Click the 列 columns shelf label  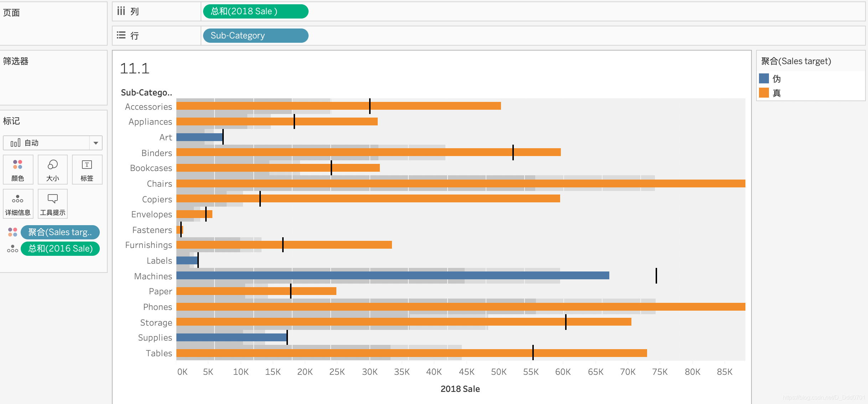(134, 11)
